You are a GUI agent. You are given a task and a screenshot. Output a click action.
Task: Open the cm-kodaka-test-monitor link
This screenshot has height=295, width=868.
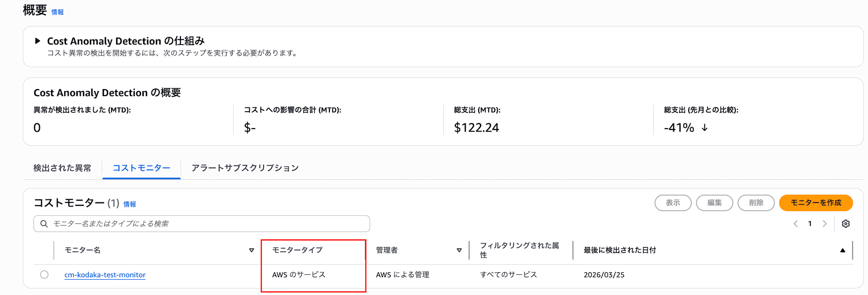(x=105, y=275)
